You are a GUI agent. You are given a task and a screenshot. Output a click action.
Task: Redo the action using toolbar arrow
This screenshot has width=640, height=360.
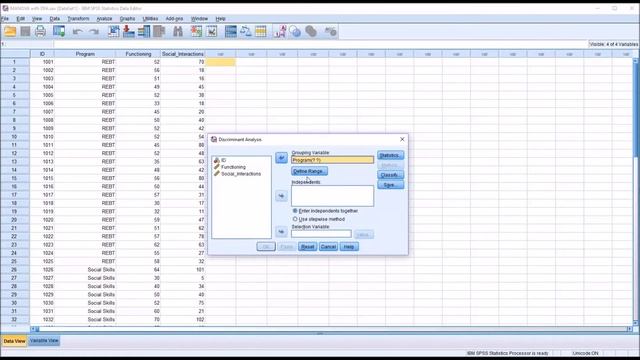click(94, 31)
